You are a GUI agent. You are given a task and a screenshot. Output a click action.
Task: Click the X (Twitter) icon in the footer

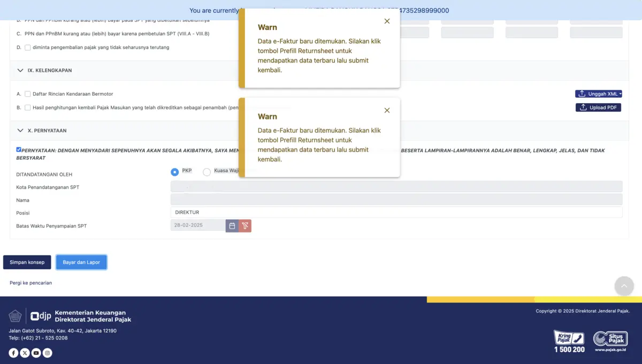[x=24, y=352]
